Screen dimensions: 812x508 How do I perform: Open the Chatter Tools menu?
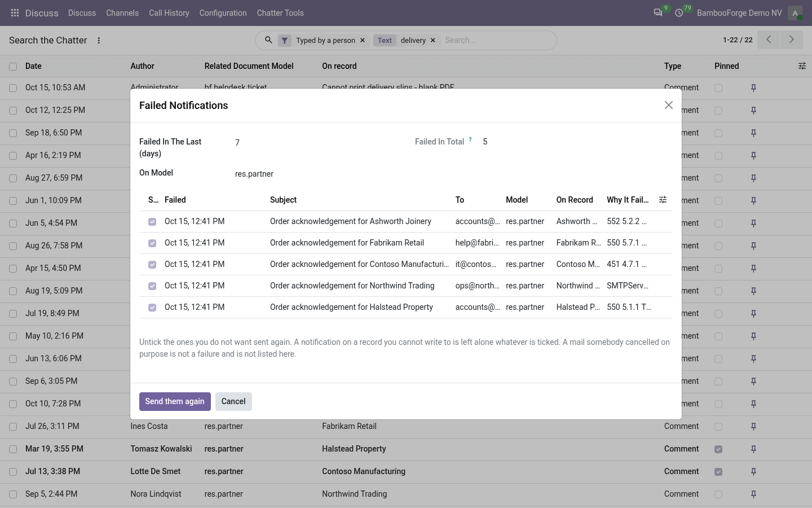point(280,13)
